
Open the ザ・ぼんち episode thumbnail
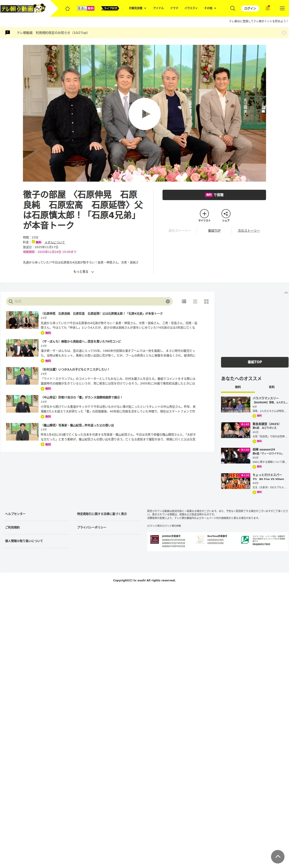tap(22, 348)
